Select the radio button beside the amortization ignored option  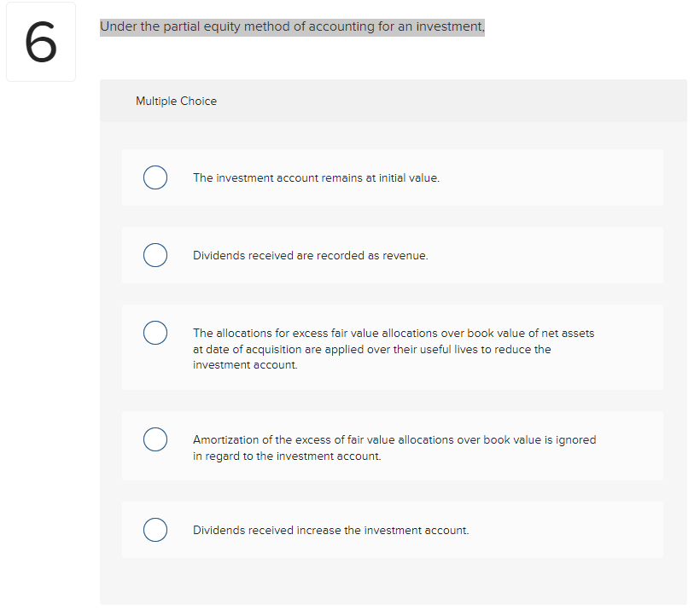(x=155, y=439)
